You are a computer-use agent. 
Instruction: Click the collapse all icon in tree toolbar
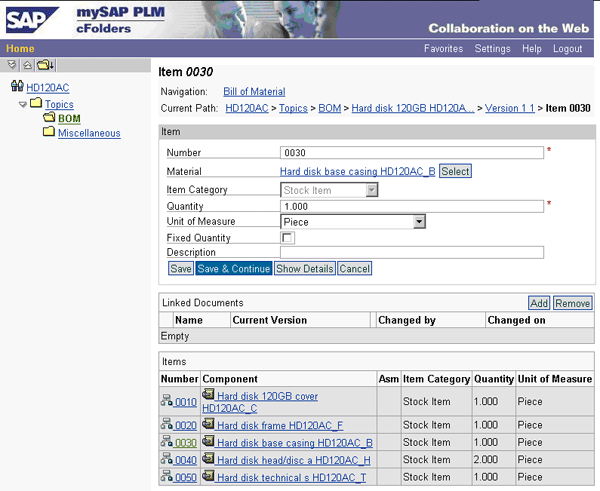tap(27, 65)
